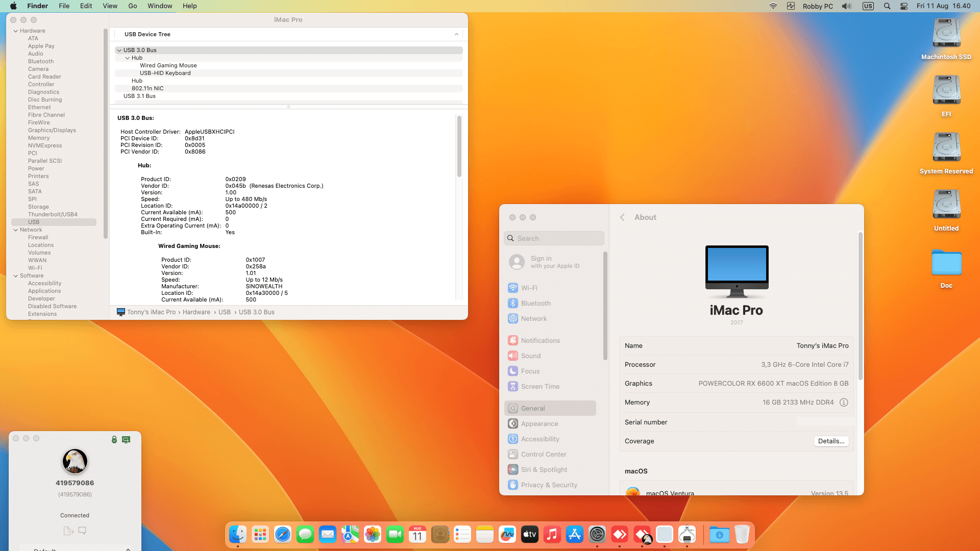Viewport: 980px width, 551px height.
Task: Open Contacts app in the Dock
Action: (440, 534)
